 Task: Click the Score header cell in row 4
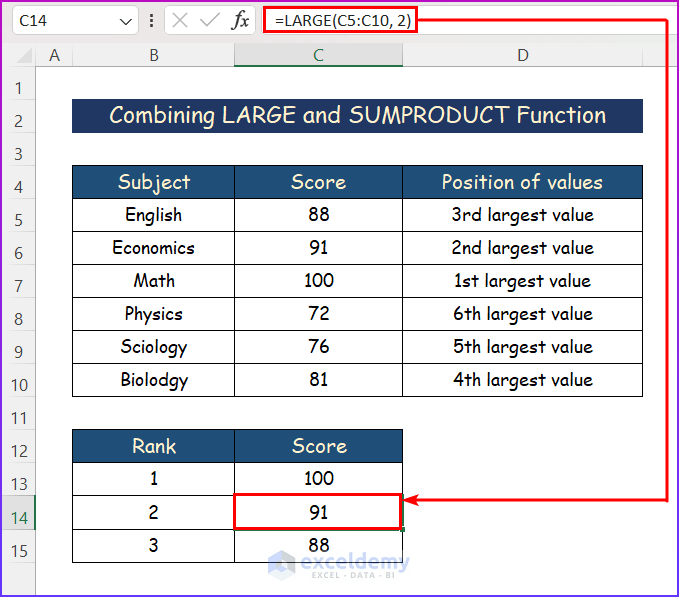318,182
